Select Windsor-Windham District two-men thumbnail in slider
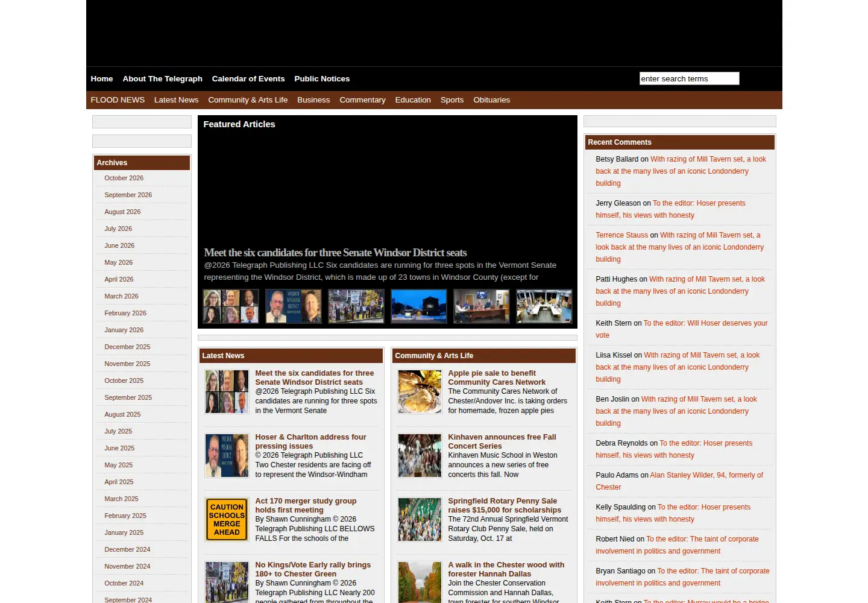Image resolution: width=868 pixels, height=603 pixels. pos(294,306)
